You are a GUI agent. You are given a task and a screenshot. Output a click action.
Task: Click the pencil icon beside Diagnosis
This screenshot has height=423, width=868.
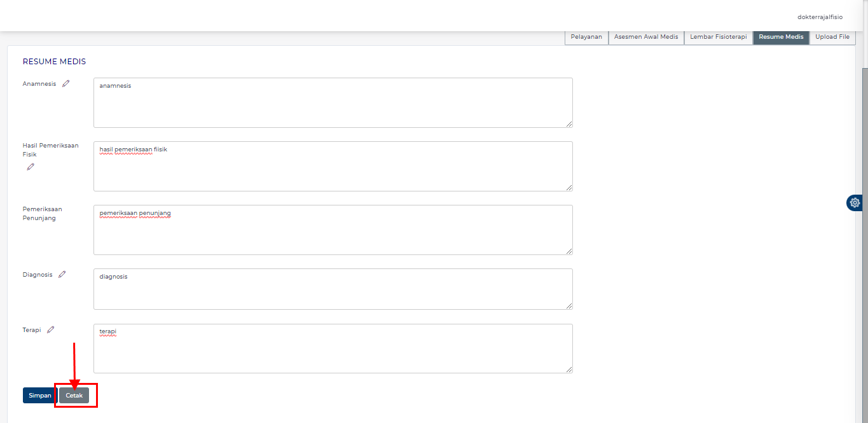point(62,275)
